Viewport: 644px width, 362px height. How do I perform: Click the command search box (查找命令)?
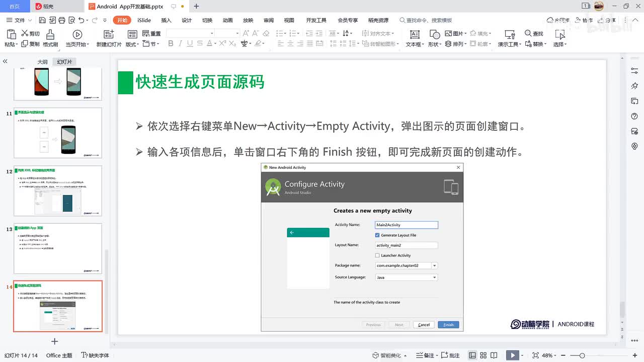point(426,20)
